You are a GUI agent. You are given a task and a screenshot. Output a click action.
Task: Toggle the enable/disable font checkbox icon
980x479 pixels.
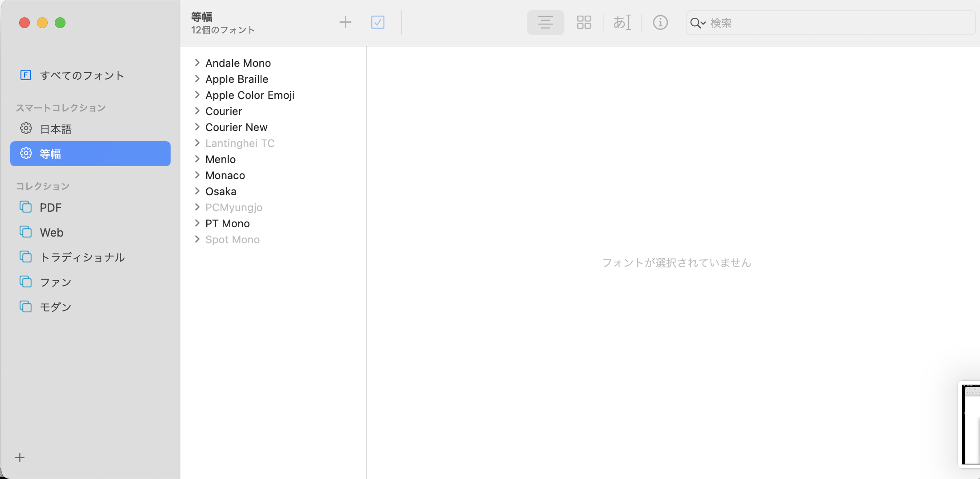(x=378, y=22)
